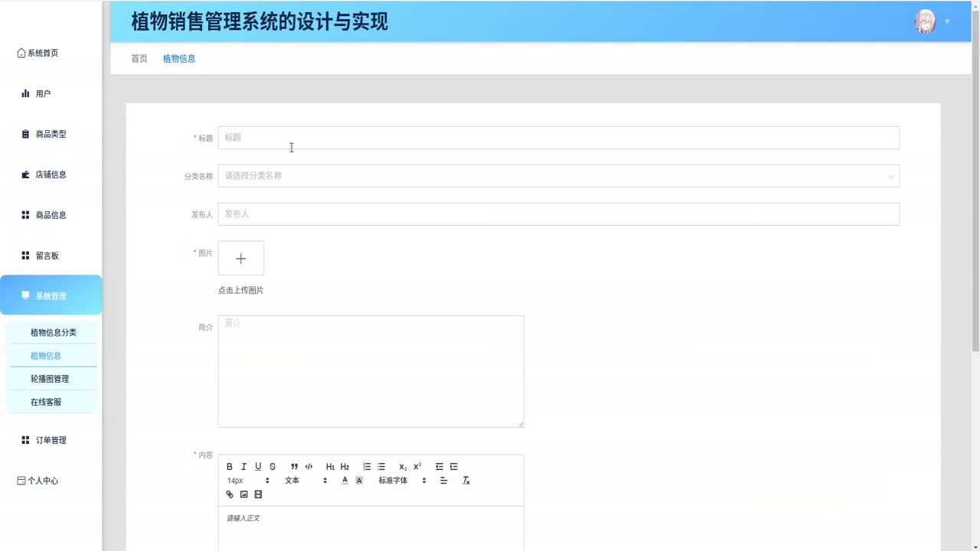Go to 首页 breadcrumb link

coord(139,58)
